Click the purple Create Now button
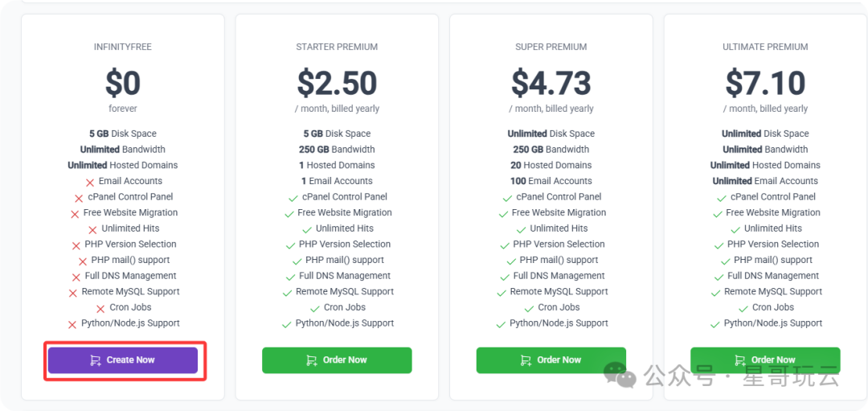 pyautogui.click(x=122, y=360)
